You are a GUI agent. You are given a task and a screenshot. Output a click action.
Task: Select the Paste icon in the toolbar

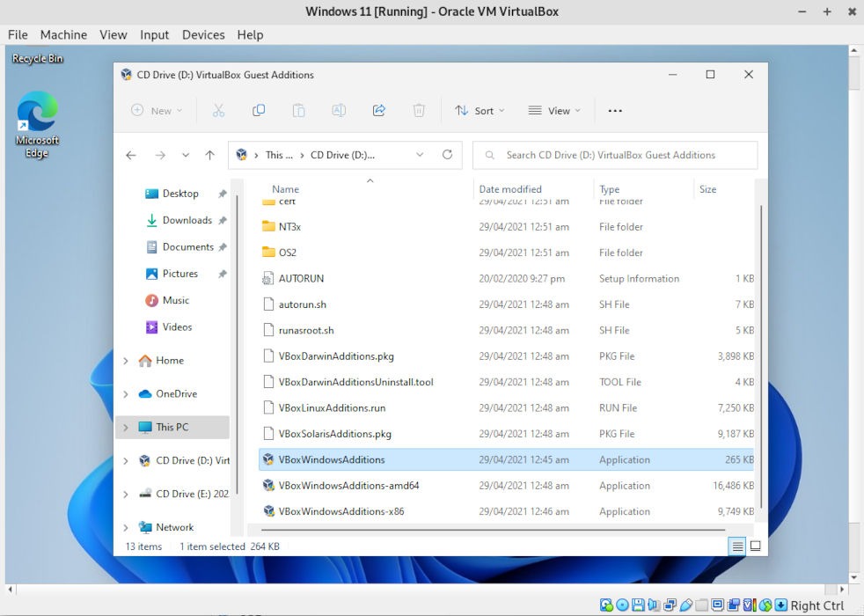(298, 109)
